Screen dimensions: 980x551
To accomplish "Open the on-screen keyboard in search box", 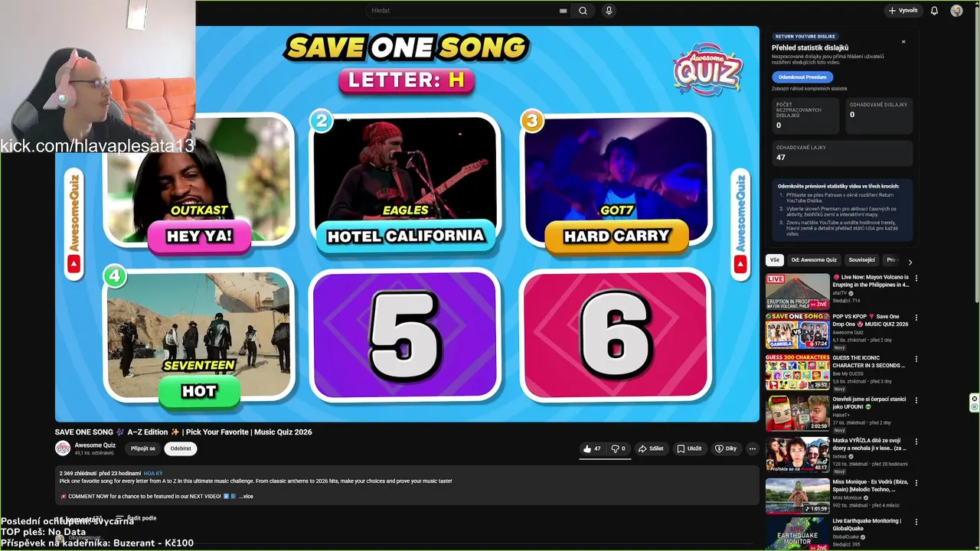I will (x=563, y=11).
